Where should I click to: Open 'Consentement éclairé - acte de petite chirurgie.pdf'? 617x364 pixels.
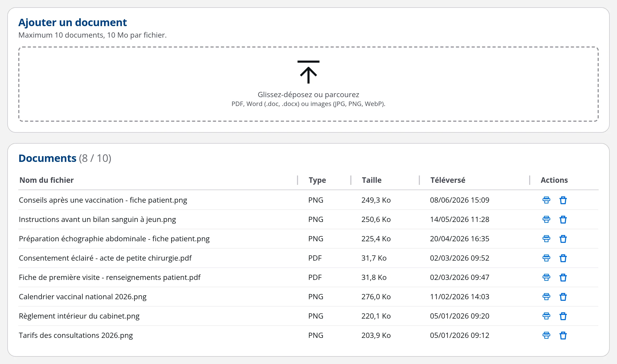[x=105, y=258]
